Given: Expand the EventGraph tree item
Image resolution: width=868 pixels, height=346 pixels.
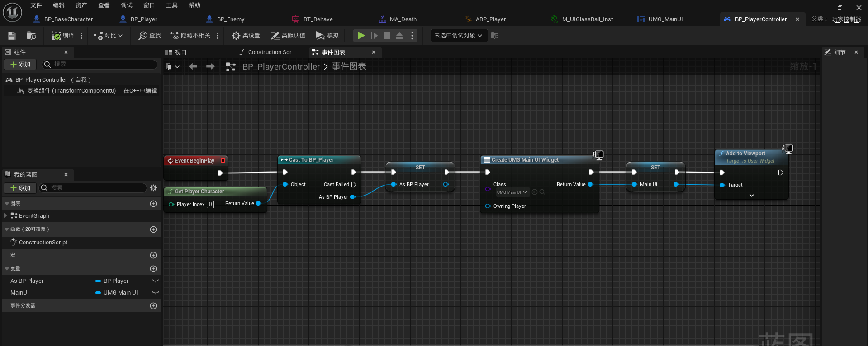Looking at the screenshot, I should pos(5,216).
